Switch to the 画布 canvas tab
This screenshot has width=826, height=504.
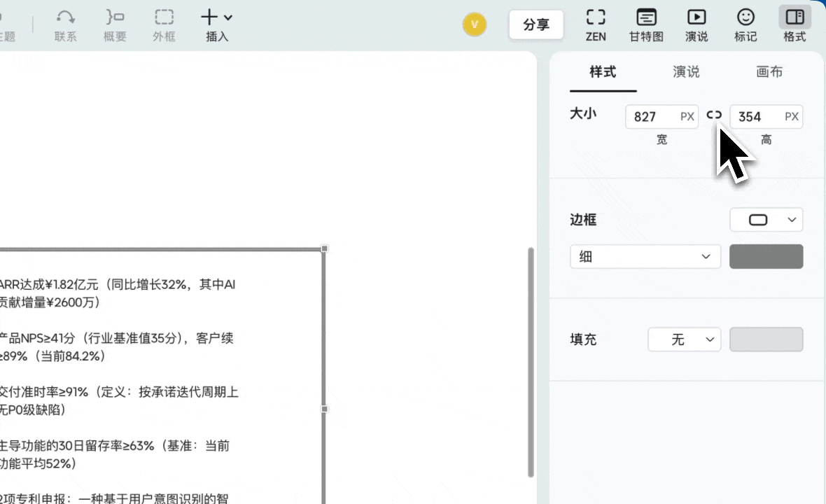coord(769,71)
